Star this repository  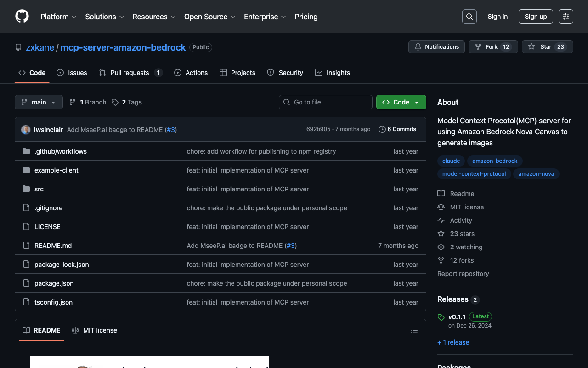(547, 47)
